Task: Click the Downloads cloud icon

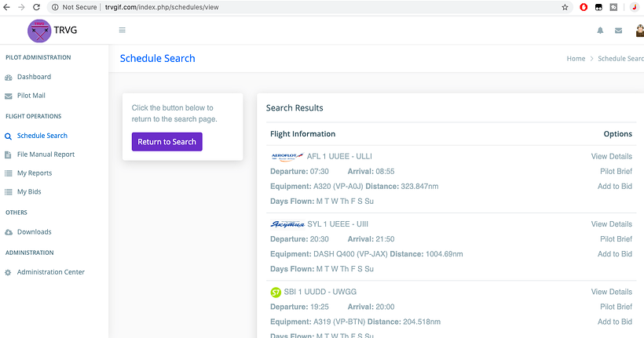Action: [8, 232]
